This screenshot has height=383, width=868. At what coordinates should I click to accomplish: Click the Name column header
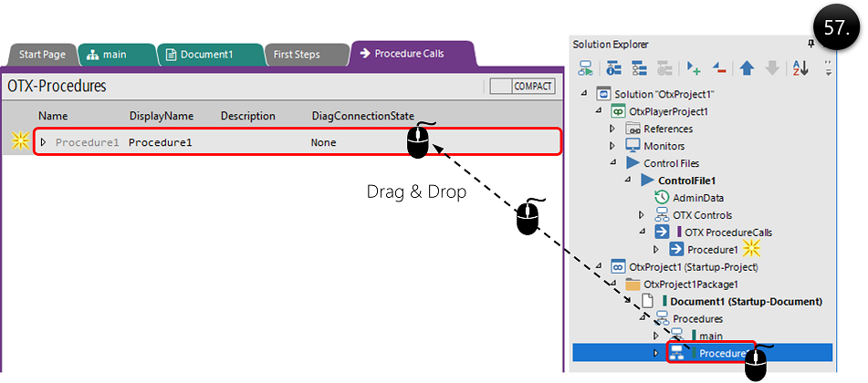click(53, 116)
